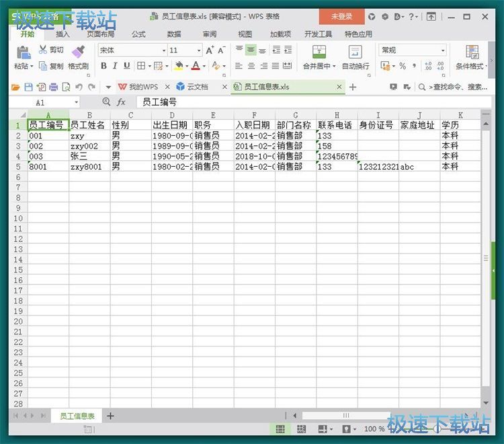Toggle middle vertical alignment
The width and height of the screenshot is (504, 444).
[x=251, y=50]
